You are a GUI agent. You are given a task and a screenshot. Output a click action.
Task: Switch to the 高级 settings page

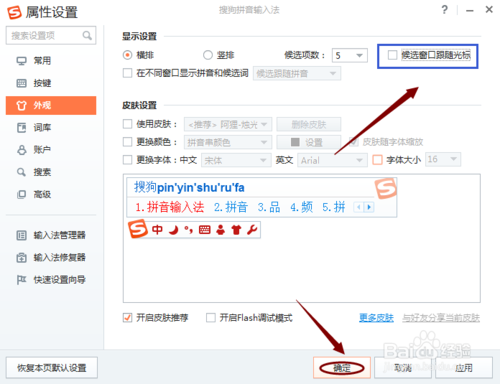pyautogui.click(x=51, y=194)
